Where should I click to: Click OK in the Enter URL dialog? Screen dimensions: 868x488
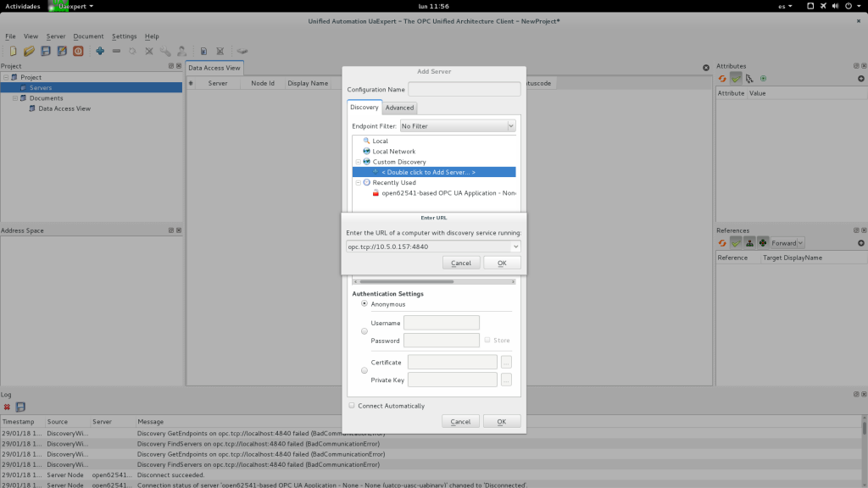point(502,263)
